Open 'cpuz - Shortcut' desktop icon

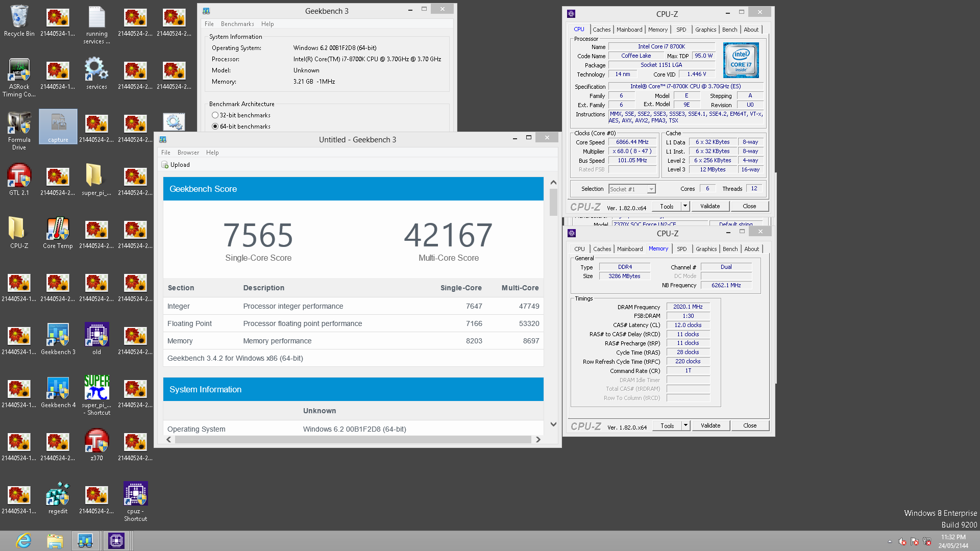[x=135, y=502]
